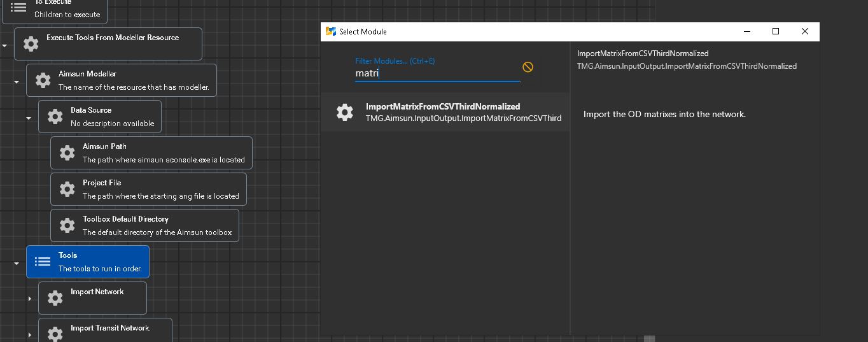Maximize the Select Module window

coord(776,31)
